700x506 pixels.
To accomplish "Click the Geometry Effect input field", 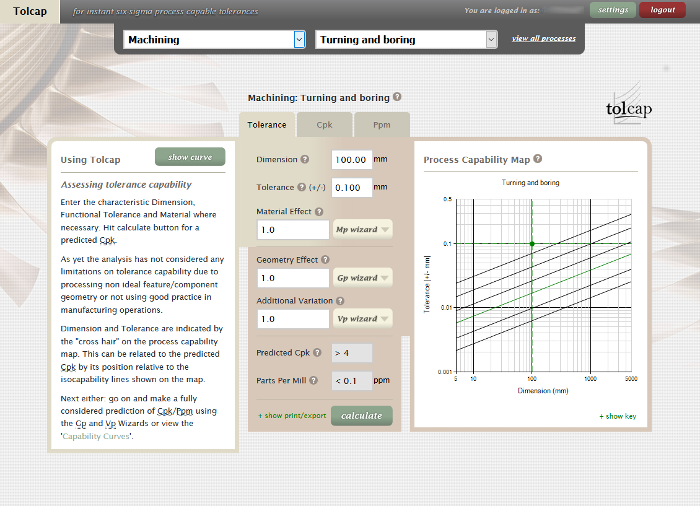I will tap(293, 278).
